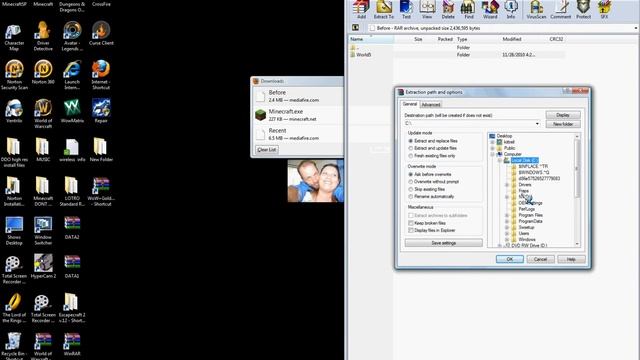This screenshot has height=360, width=640.
Task: Open the Wizard from the WinRAR toolbar
Action: pos(490,9)
